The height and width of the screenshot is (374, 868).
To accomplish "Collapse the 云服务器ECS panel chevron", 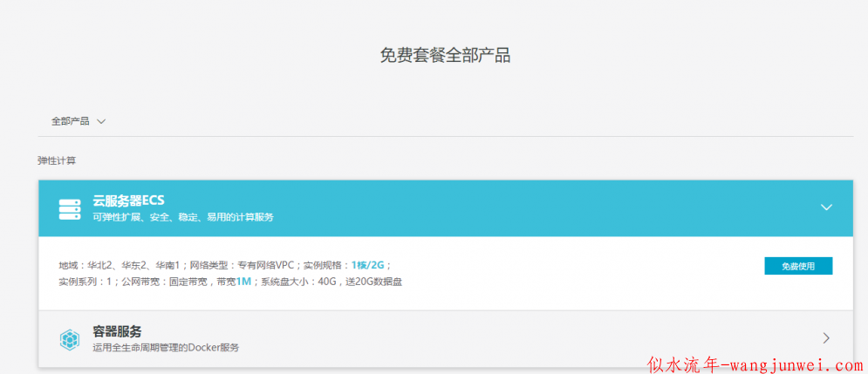I will 826,207.
